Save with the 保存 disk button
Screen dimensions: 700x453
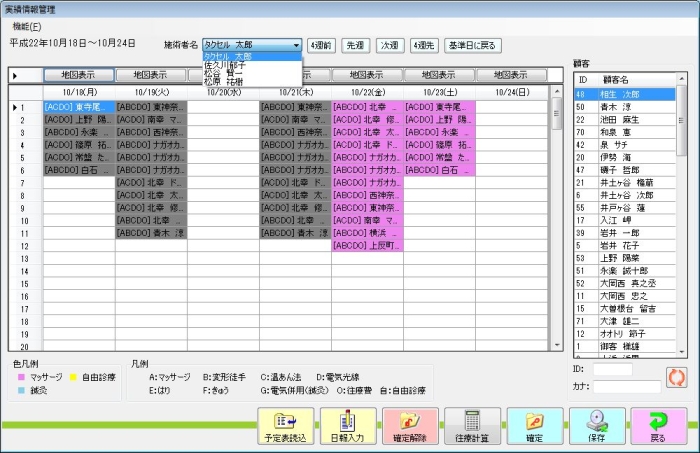(597, 426)
